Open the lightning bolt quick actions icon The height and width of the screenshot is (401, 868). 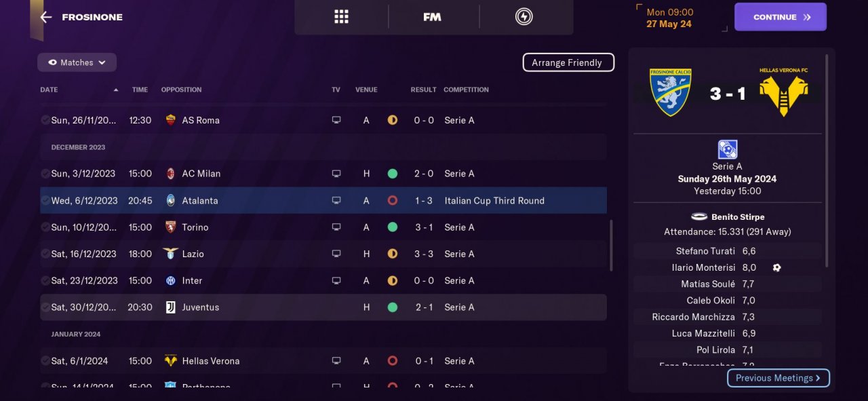click(524, 17)
